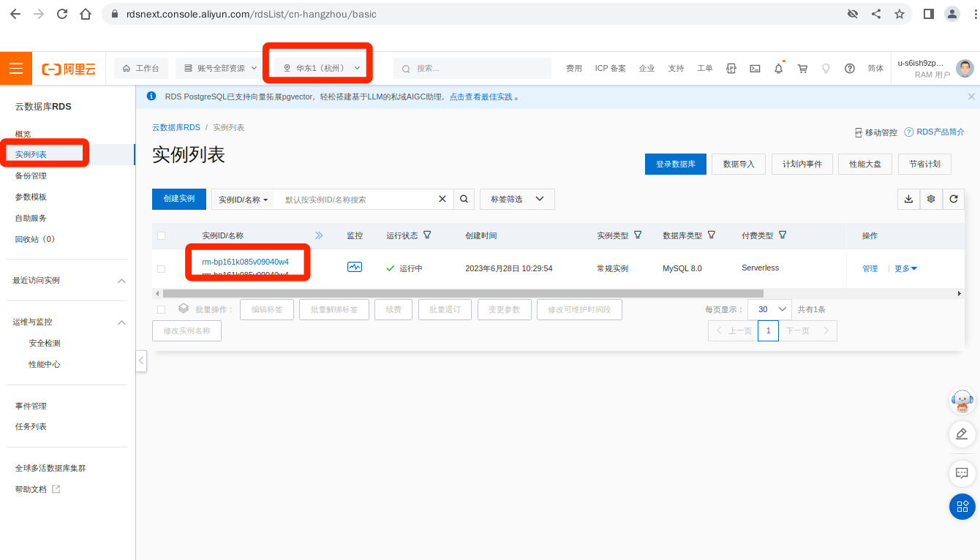Bookmark this page with the star icon
980x560 pixels.
900,14
